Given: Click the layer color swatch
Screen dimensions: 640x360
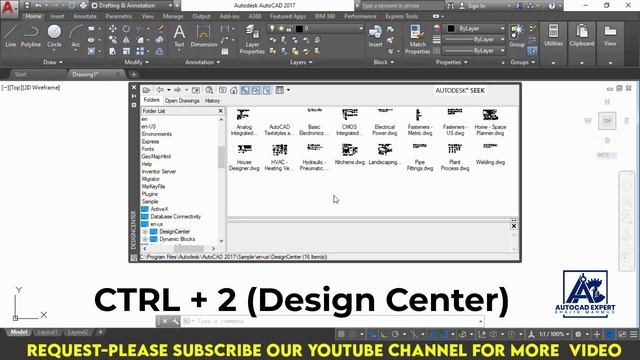Looking at the screenshot, I should (x=299, y=29).
